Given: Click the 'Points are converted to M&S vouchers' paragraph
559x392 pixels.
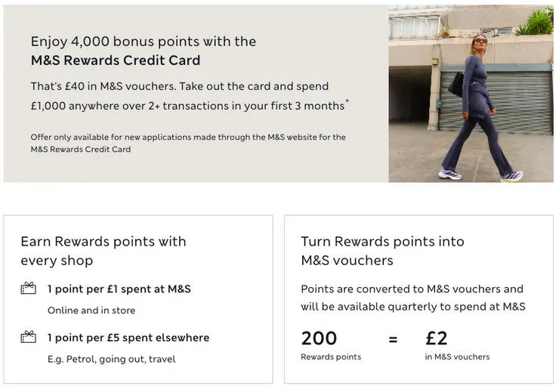Looking at the screenshot, I should click(412, 298).
